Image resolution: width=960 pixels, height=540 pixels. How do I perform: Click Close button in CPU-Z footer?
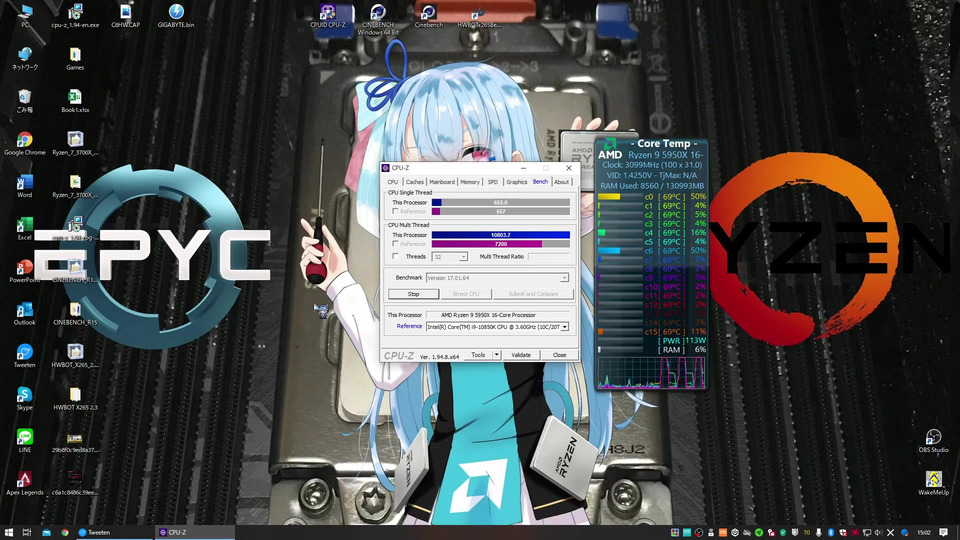[x=559, y=355]
